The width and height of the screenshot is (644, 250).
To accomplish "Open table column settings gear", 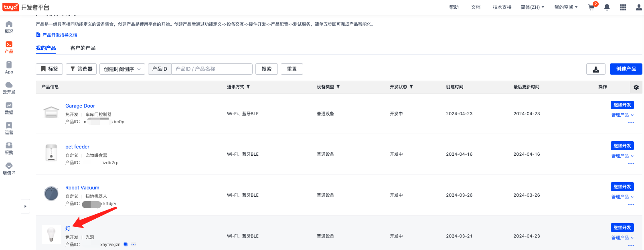I will point(636,87).
